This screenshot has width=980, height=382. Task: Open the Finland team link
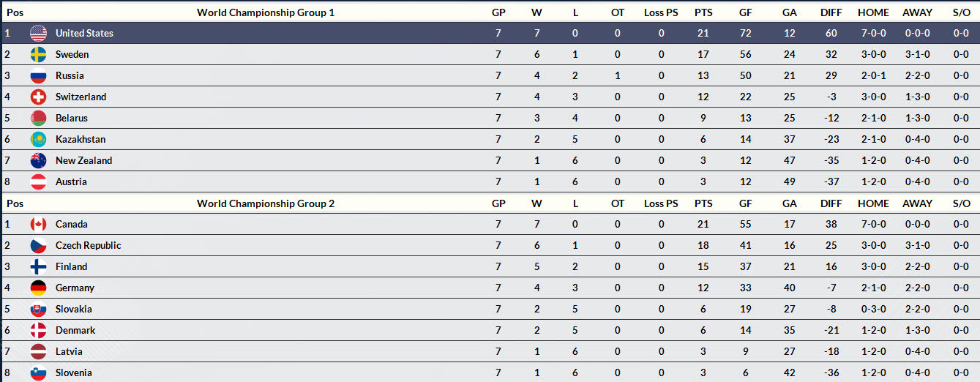(71, 266)
